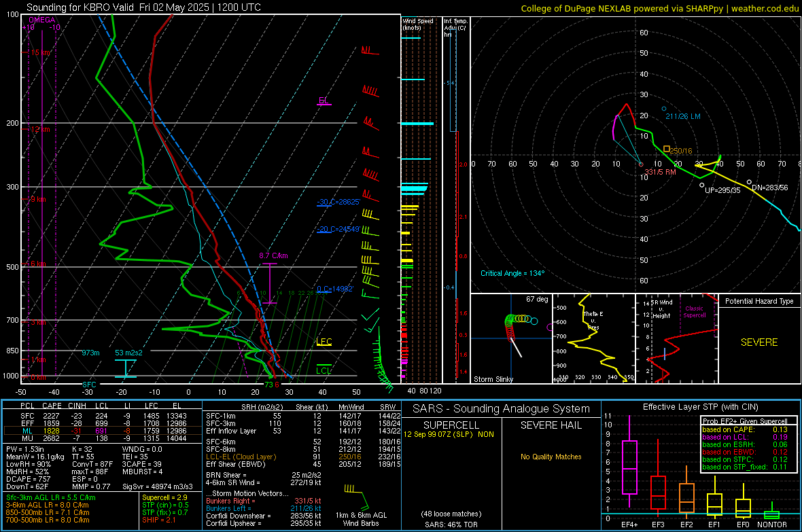Click the SEVERE hazard type text
This screenshot has width=802, height=532.
coord(759,342)
